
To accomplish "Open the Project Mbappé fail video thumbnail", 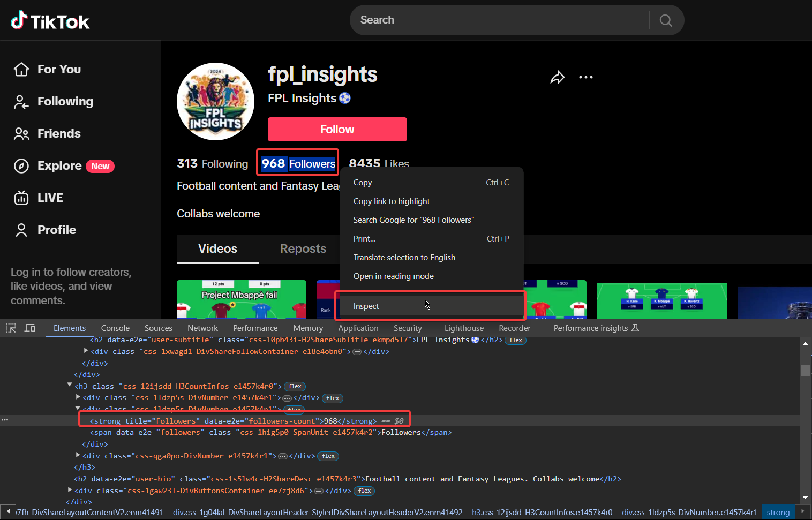I will pyautogui.click(x=241, y=294).
